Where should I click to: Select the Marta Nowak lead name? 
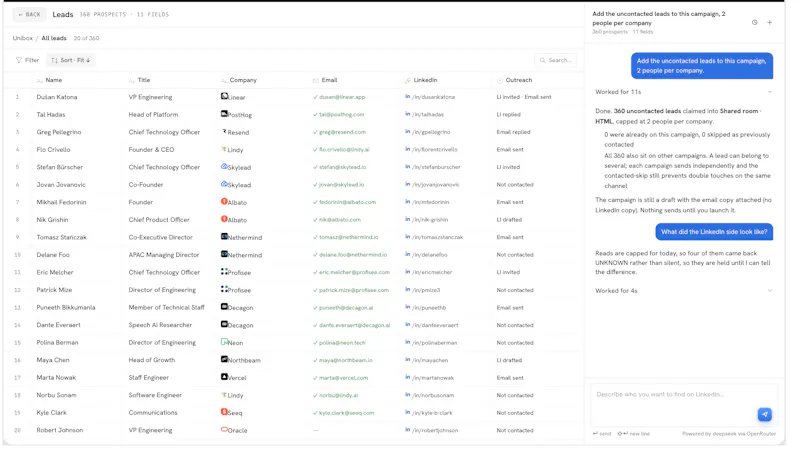tap(56, 378)
